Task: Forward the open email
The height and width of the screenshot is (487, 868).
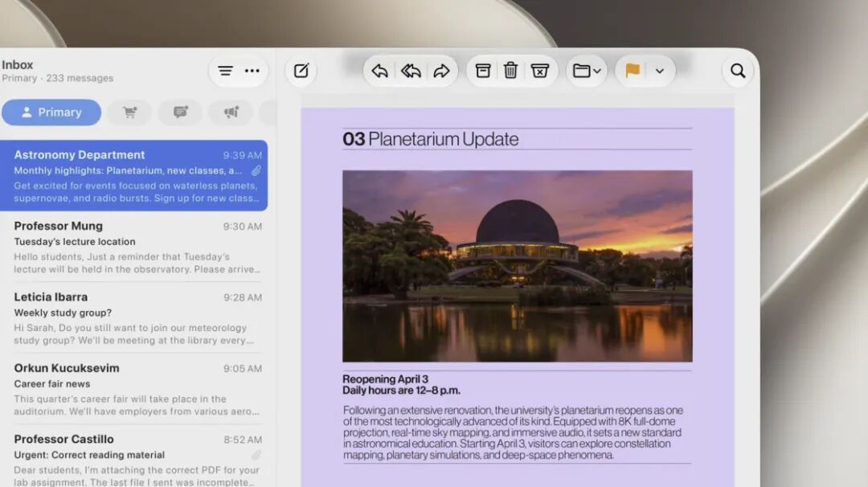Action: pos(441,71)
